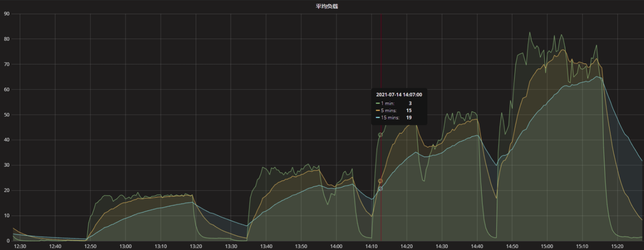Click the 15:20 x-axis time label
Viewport: 644px width, 250px height.
(x=617, y=246)
